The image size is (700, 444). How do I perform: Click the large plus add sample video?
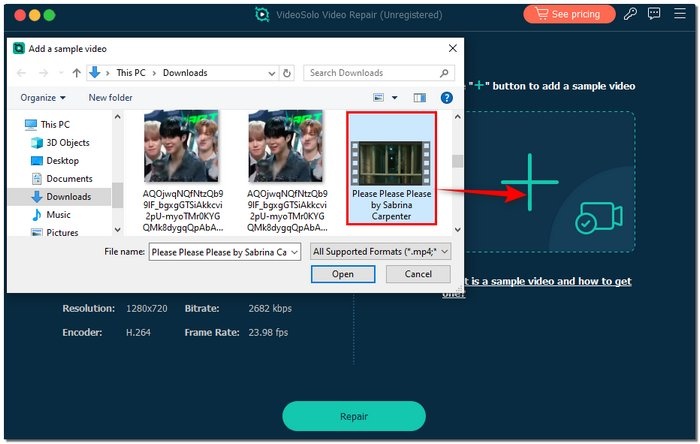pos(529,182)
